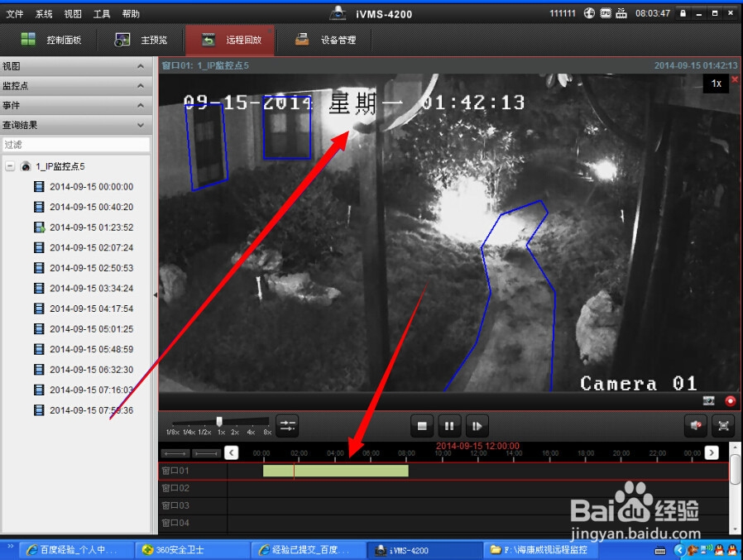Expand the 事件 panel section
The height and width of the screenshot is (560, 743).
pos(76,105)
